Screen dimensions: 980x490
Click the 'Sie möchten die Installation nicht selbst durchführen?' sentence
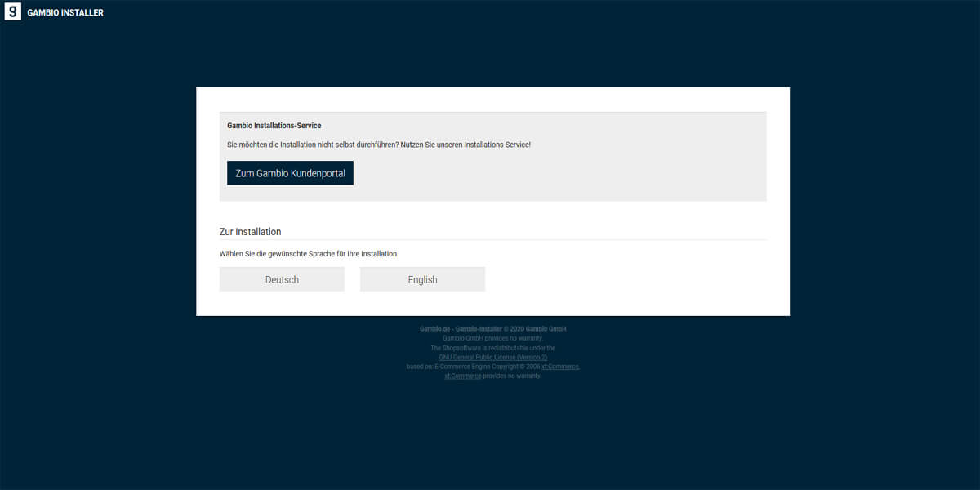(x=312, y=145)
